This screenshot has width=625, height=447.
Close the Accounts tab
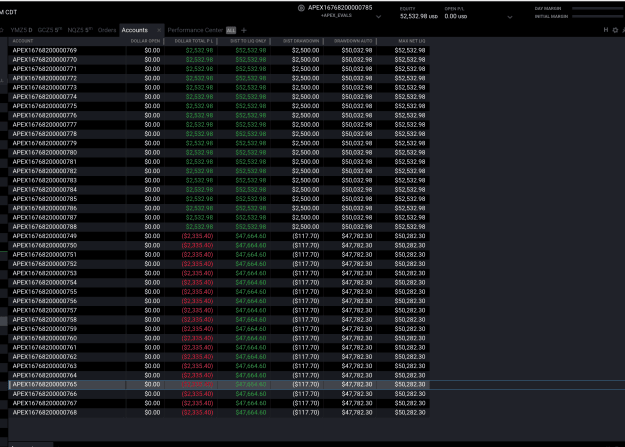[x=159, y=30]
